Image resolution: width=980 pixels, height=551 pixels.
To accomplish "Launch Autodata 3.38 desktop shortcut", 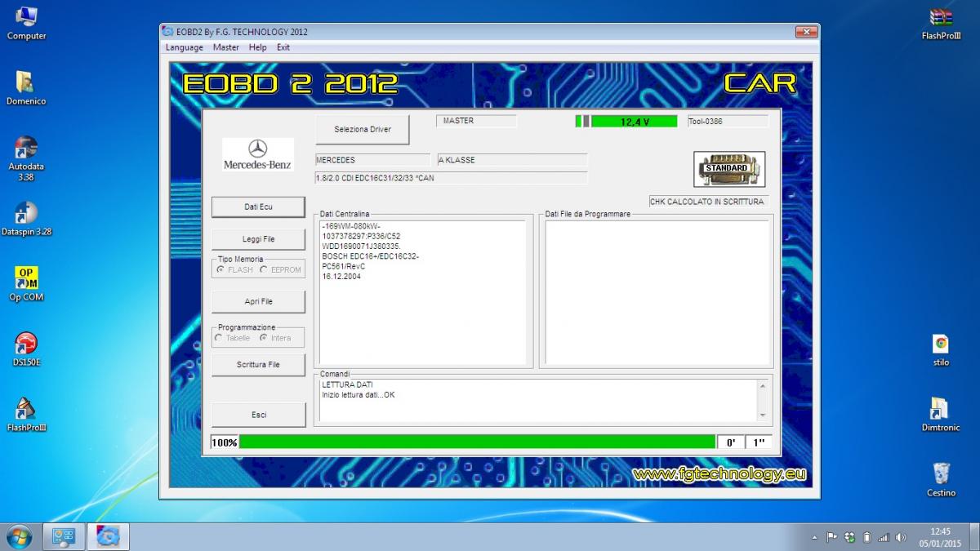I will tap(26, 158).
